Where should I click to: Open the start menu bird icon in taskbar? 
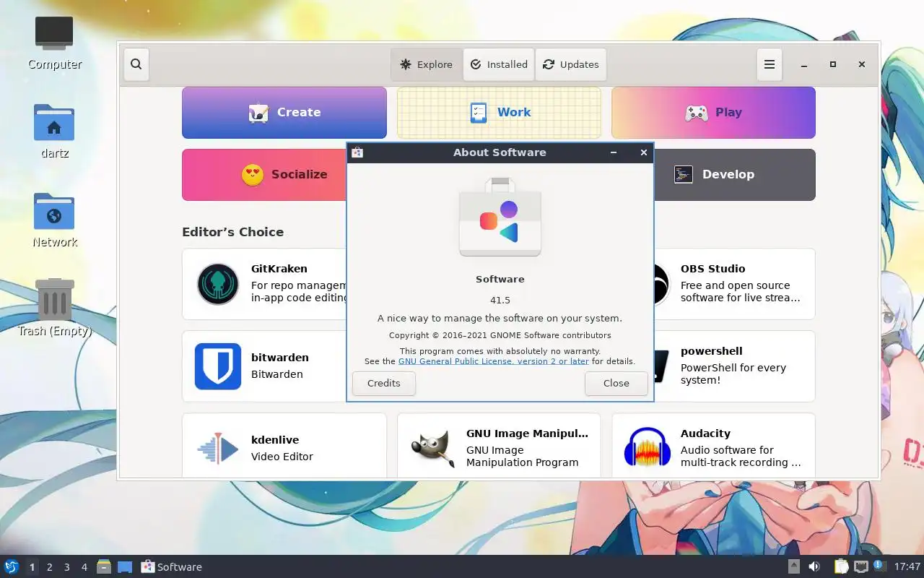pos(12,566)
